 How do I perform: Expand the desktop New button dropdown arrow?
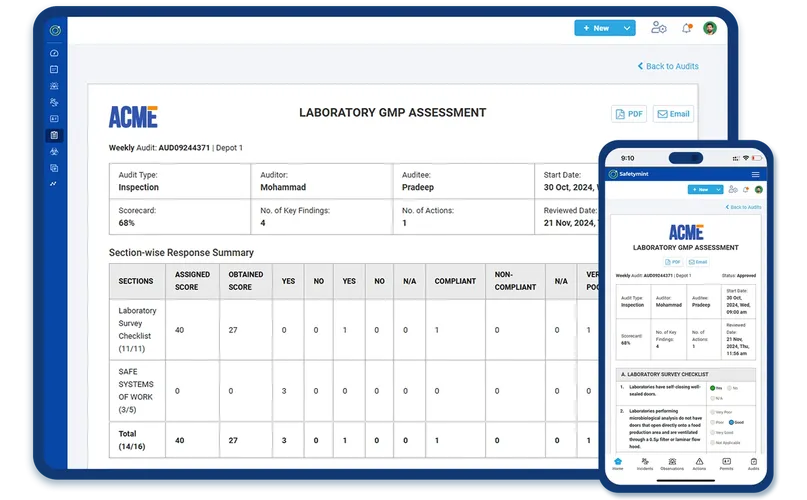627,28
